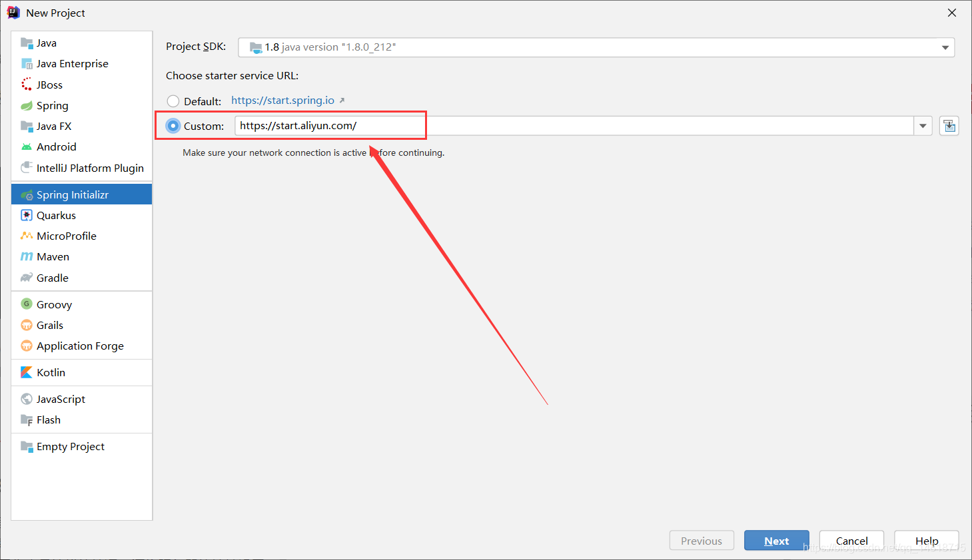Select the Kotlin label

pos(51,372)
